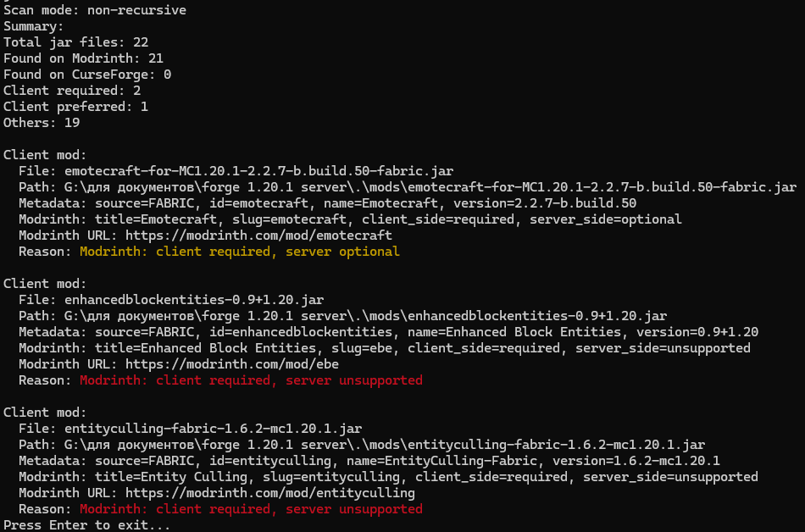This screenshot has width=805, height=532.
Task: Click the 'Press Enter to exit...' prompt
Action: [86, 525]
